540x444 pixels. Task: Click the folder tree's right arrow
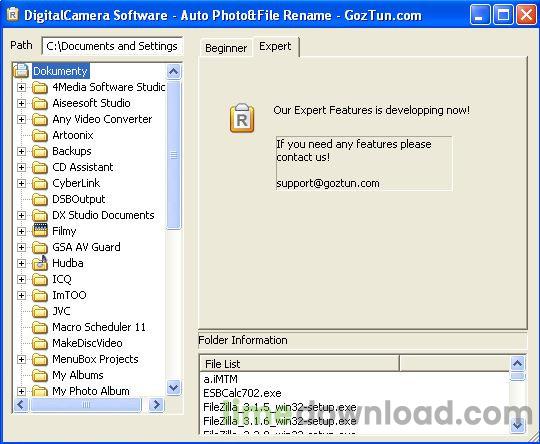pos(156,404)
